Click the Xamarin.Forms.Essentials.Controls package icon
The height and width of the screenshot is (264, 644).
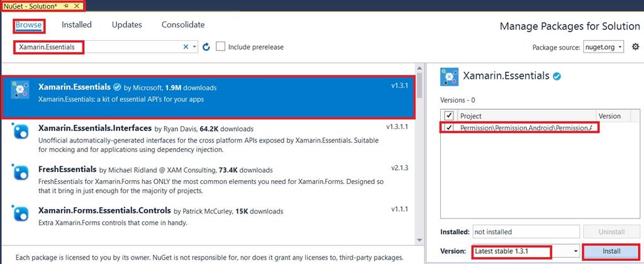(x=20, y=213)
